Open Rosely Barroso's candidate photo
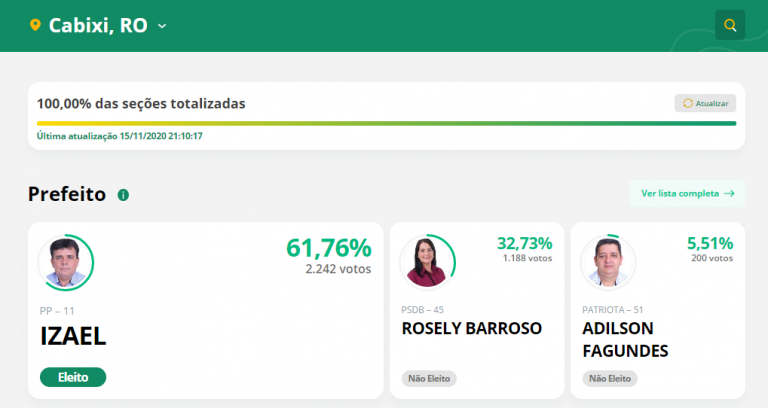The width and height of the screenshot is (768, 408). [x=425, y=262]
